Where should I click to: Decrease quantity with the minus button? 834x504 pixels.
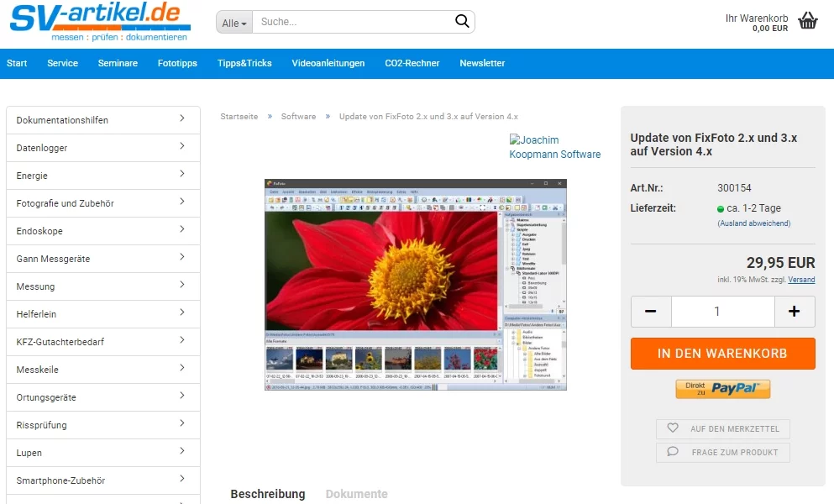(x=651, y=312)
